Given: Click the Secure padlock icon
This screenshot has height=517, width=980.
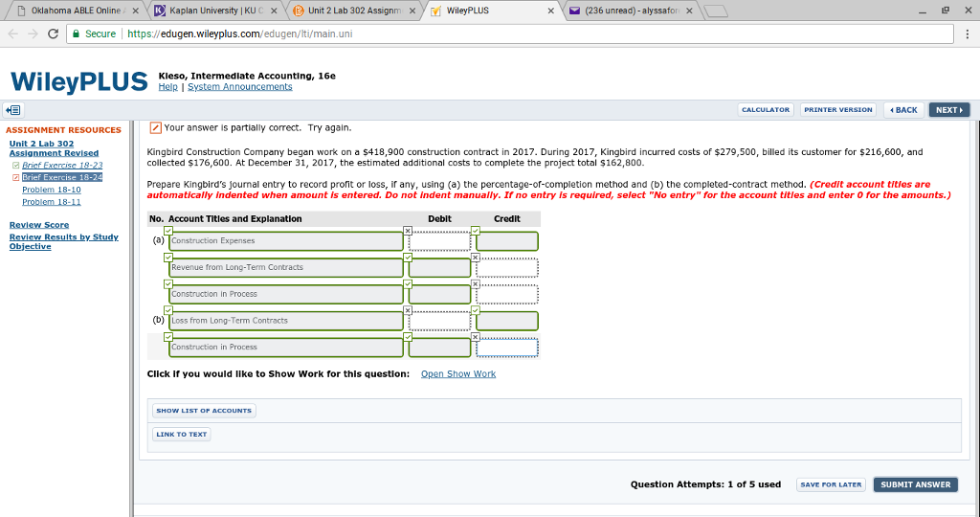Looking at the screenshot, I should point(77,34).
